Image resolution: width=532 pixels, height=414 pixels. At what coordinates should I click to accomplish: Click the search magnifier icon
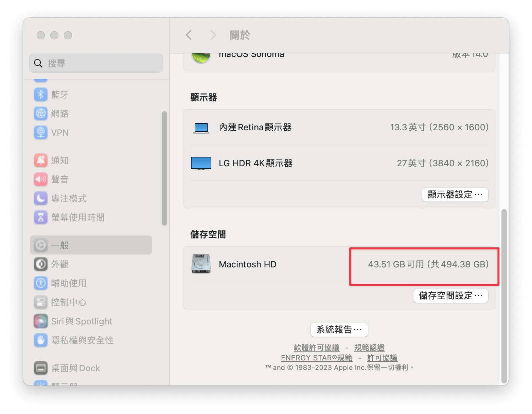point(38,63)
